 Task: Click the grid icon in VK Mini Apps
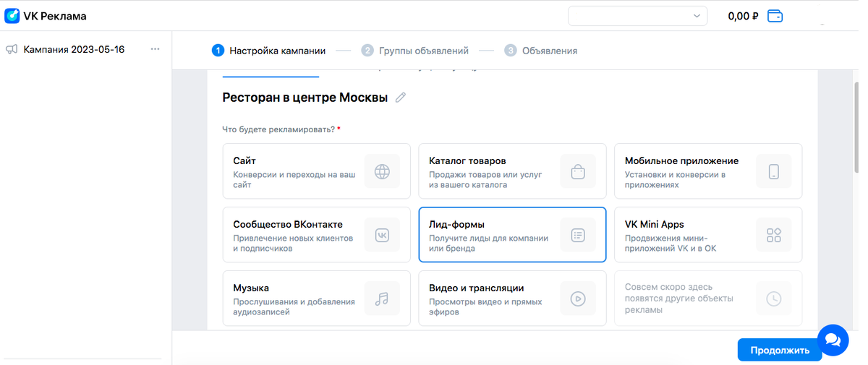click(774, 235)
